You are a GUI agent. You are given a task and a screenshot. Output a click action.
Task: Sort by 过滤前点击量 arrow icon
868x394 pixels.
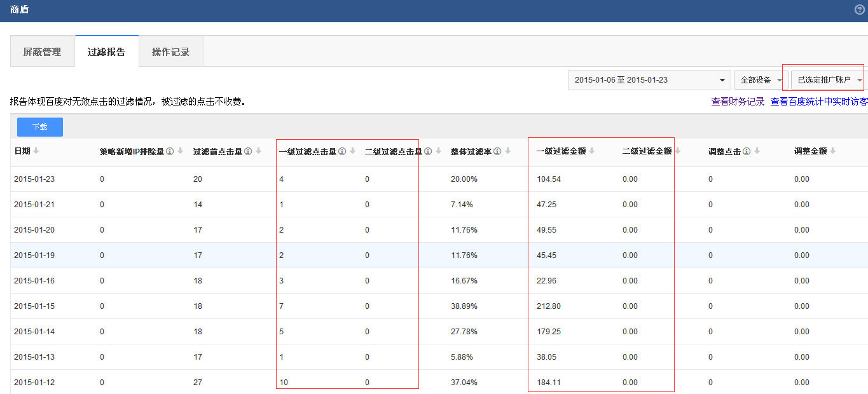[258, 151]
